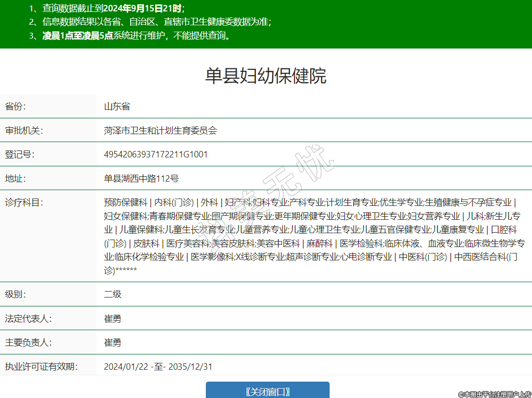Click the hospital title 单县妇幼保健院
Image resolution: width=532 pixels, height=398 pixels.
(266, 76)
